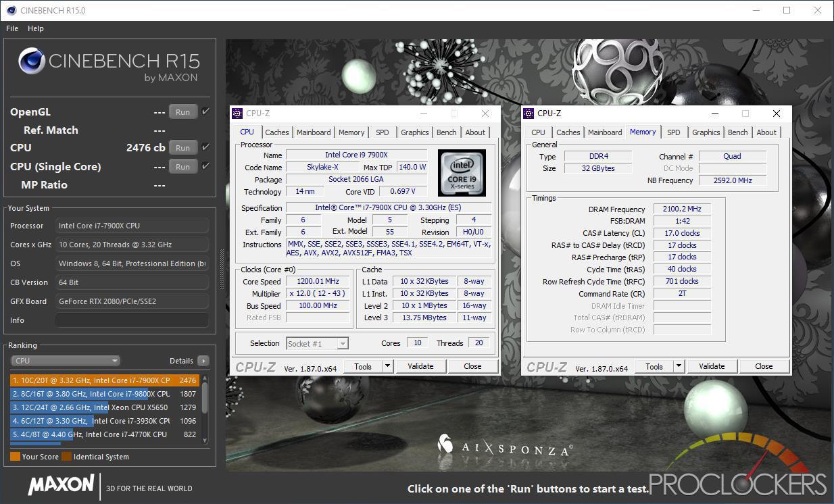Click the Cinebench R15 sphere logo

32,61
